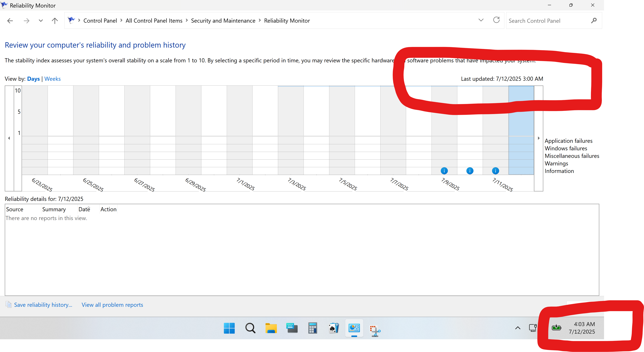Click the Back navigation arrow
The width and height of the screenshot is (644, 352).
(10, 20)
